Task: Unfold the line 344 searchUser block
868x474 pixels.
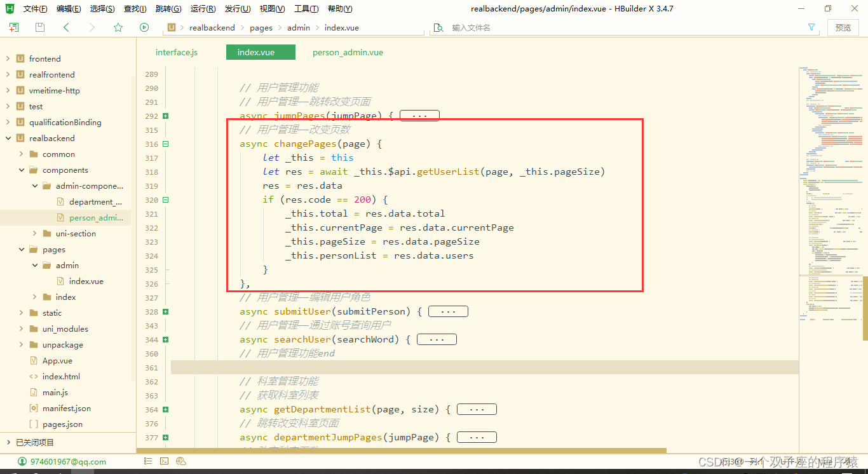Action: click(165, 340)
